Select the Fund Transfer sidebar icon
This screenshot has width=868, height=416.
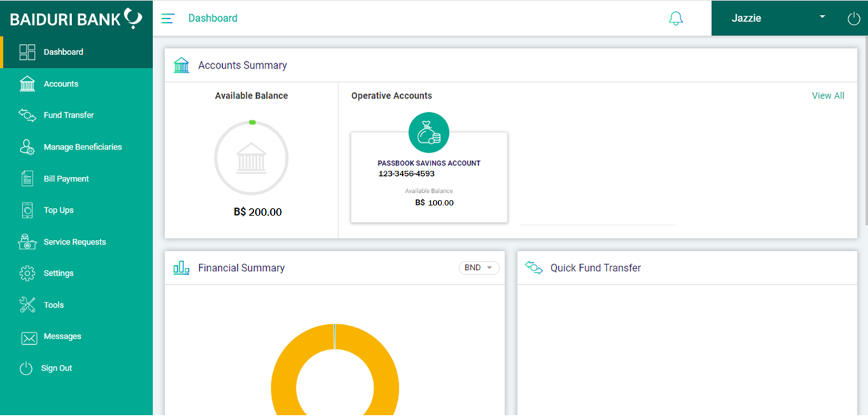tap(27, 115)
